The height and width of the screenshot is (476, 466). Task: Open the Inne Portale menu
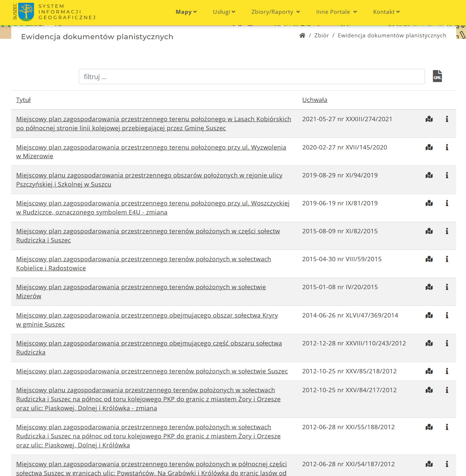pyautogui.click(x=336, y=12)
